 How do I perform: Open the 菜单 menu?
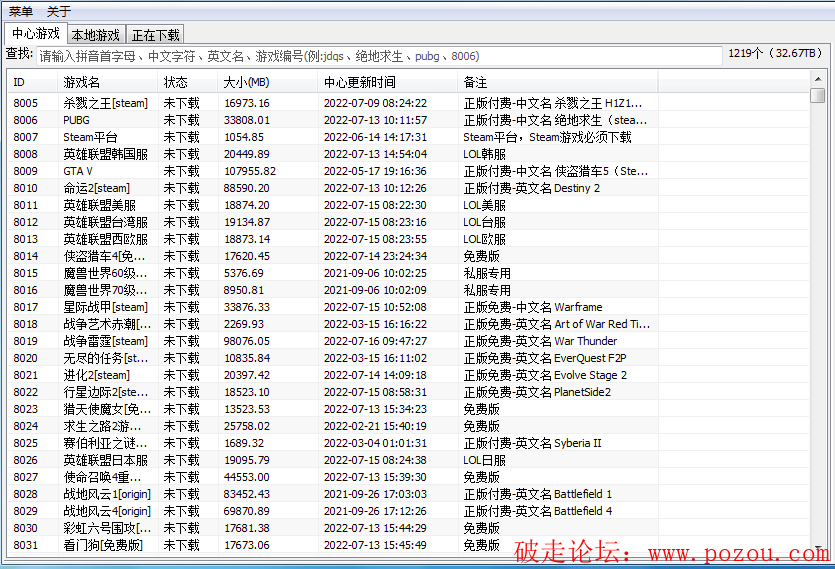tap(21, 11)
